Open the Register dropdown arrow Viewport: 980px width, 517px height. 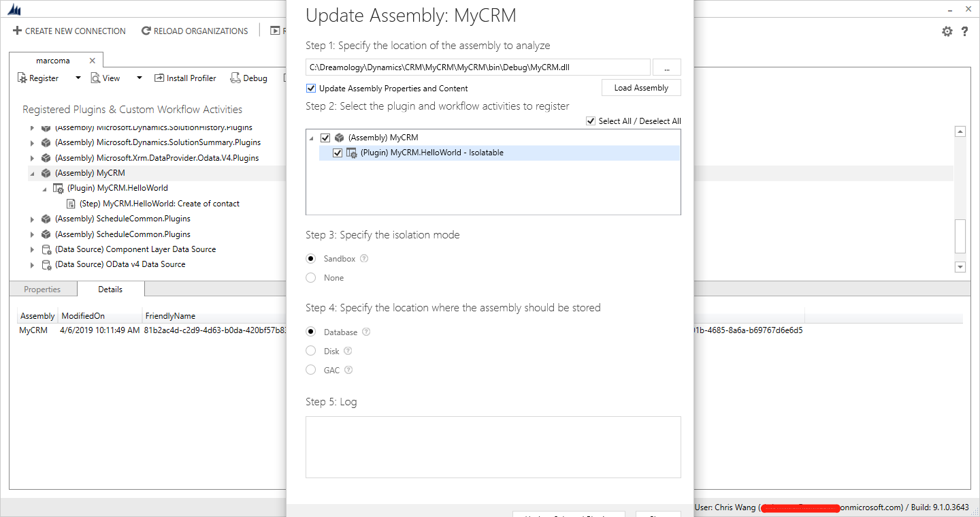pos(77,78)
